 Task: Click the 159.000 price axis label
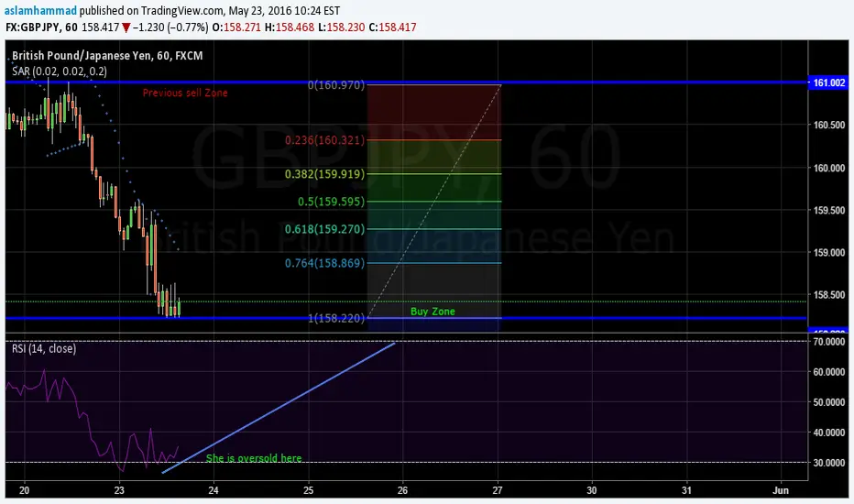point(829,253)
